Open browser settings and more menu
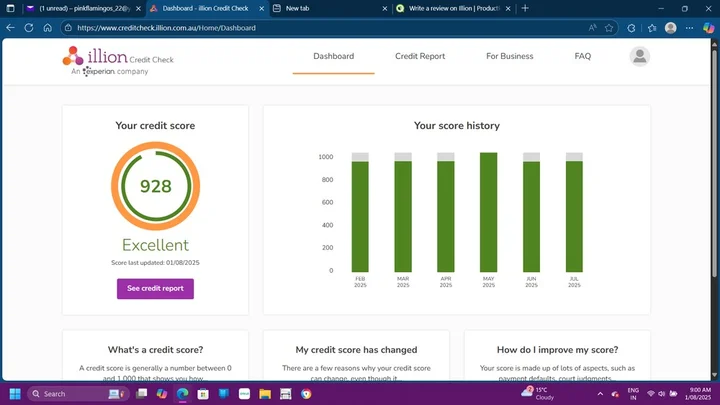The width and height of the screenshot is (720, 405). pos(688,28)
